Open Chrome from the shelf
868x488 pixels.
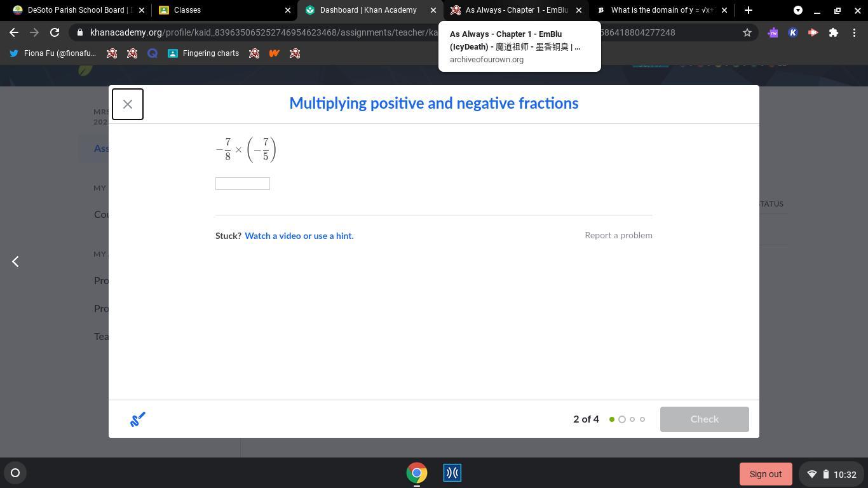[417, 473]
